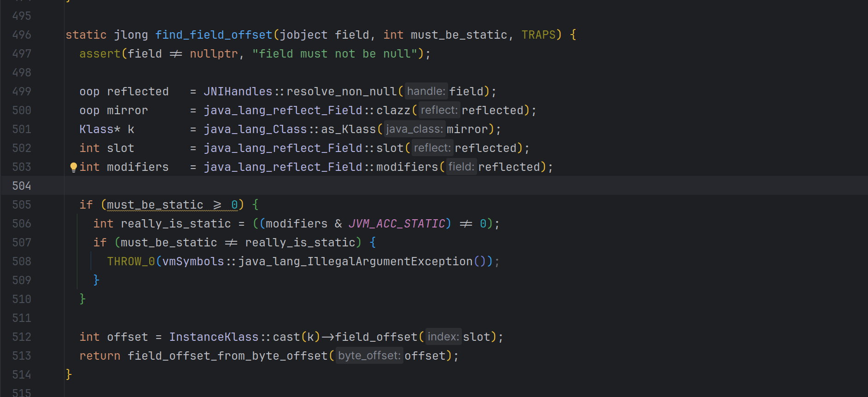Viewport: 868px width, 397px height.
Task: Click the 'oop reflected' declaration on line 499
Action: pyautogui.click(x=124, y=92)
